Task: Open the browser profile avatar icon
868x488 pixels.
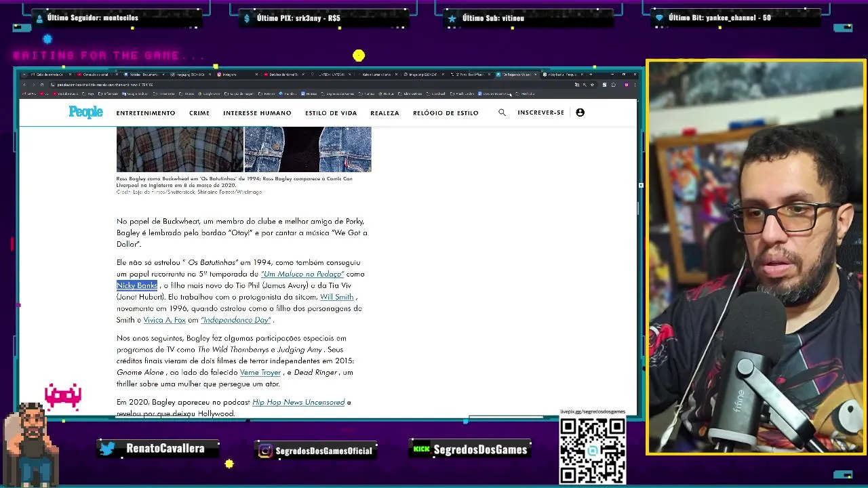Action: 626,85
